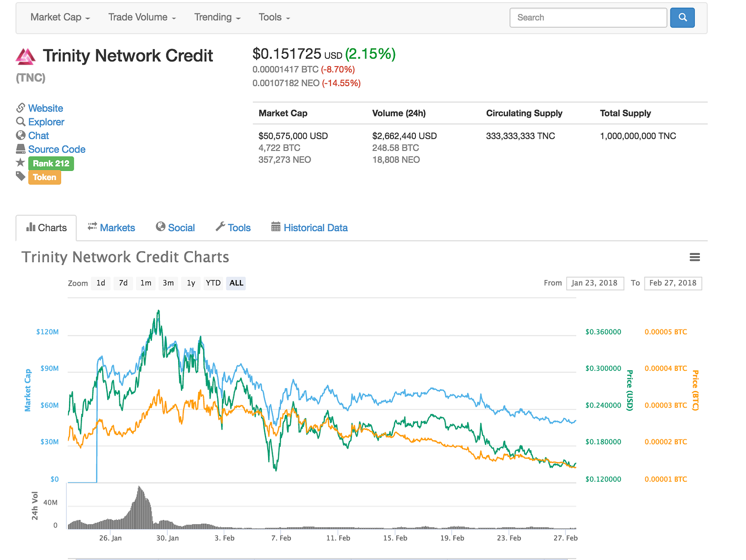746x560 pixels.
Task: Click the Trinity Network Credit logo icon
Action: 26,56
